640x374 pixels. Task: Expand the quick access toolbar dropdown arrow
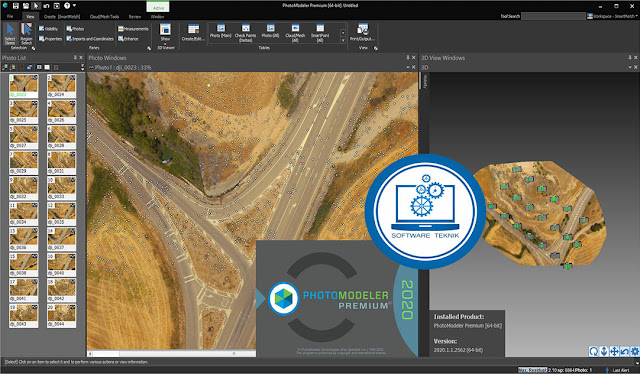tap(74, 6)
